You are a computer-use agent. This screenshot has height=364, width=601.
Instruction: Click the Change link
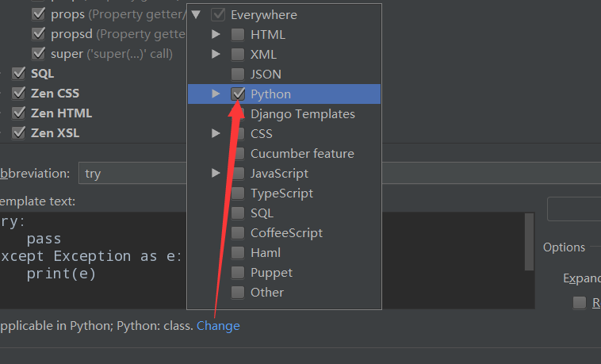pyautogui.click(x=218, y=326)
